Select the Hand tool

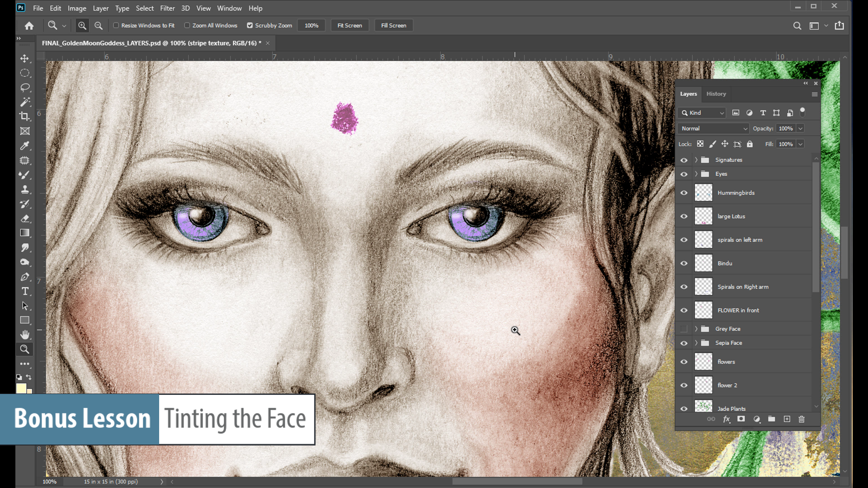[25, 335]
